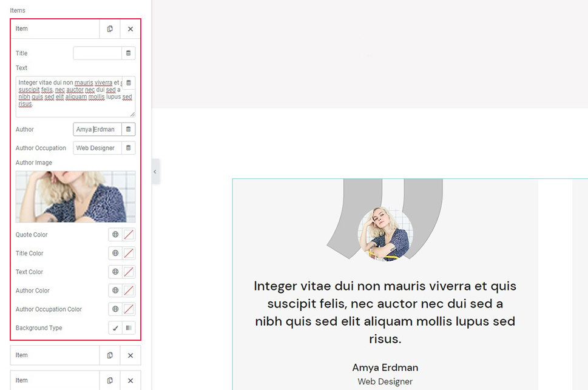Select Amya Erdman name in preview
588x390 pixels.
pyautogui.click(x=385, y=368)
